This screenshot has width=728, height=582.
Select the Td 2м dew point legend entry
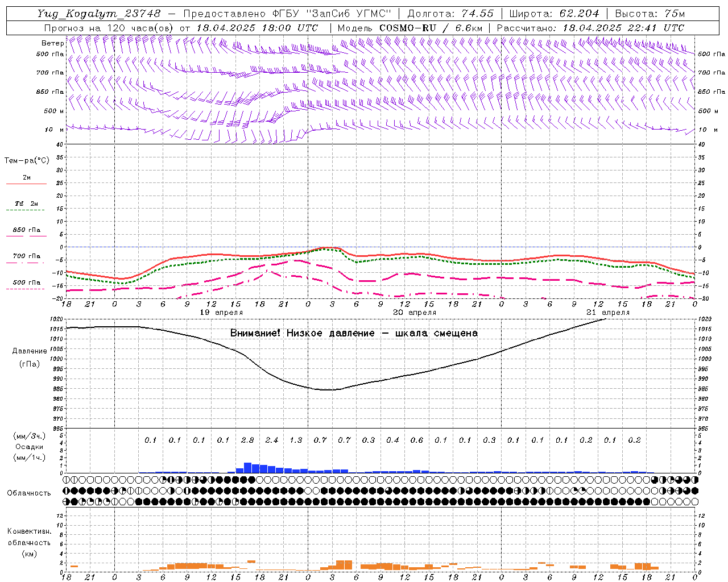[x=26, y=203]
